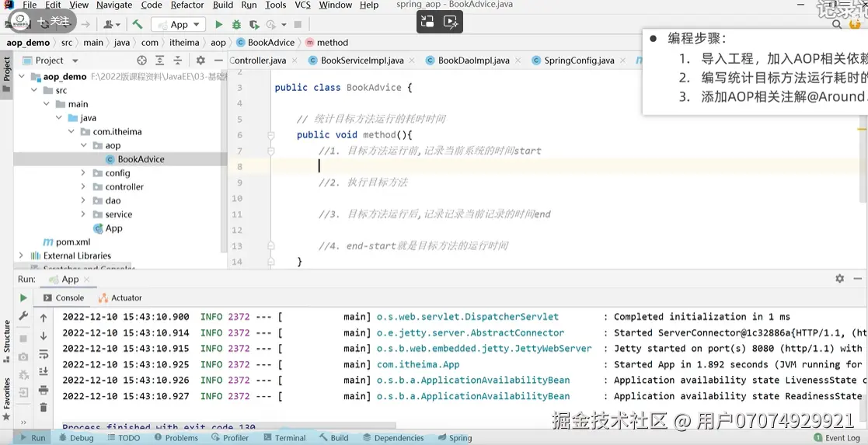This screenshot has width=868, height=445.
Task: Show more Run panel actions chevrons
Action: tap(23, 422)
